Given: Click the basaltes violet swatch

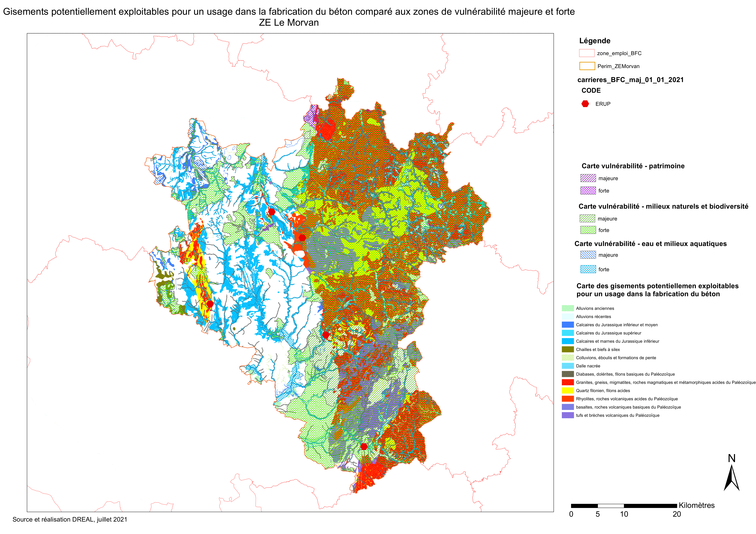Looking at the screenshot, I should tap(568, 407).
